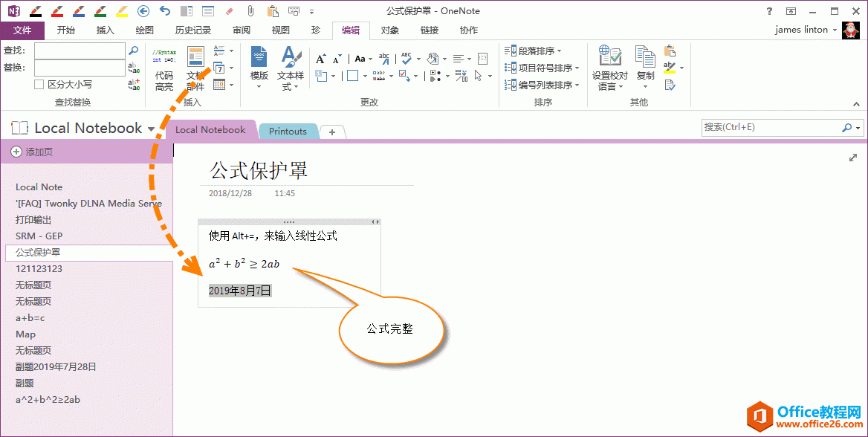Viewport: 868px width, 437px height.
Task: Click the increase font size icon
Action: point(321,59)
